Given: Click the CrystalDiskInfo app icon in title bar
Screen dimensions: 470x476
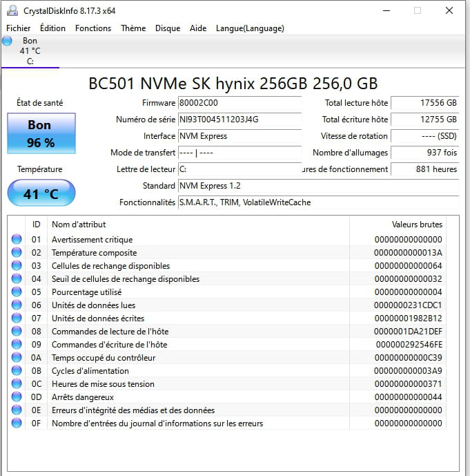Looking at the screenshot, I should tap(12, 10).
